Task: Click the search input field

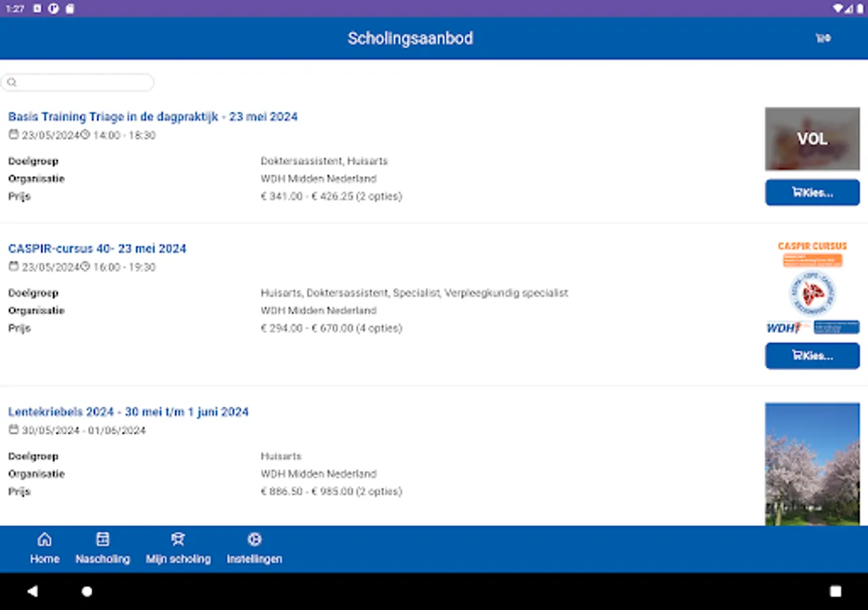Action: pyautogui.click(x=78, y=82)
